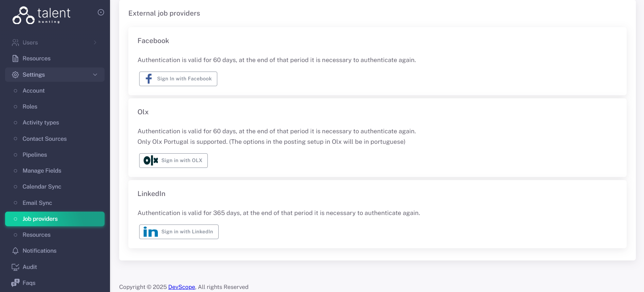Toggle the sidebar pin circle icon
The image size is (644, 292).
click(101, 13)
